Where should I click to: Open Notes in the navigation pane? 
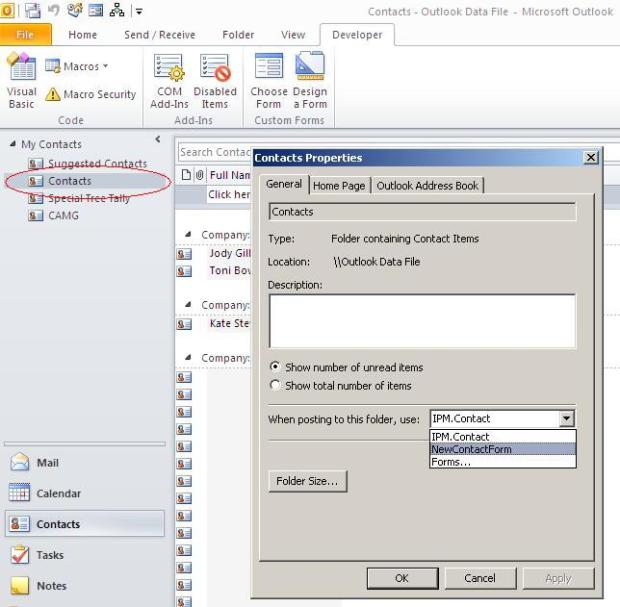[x=85, y=586]
